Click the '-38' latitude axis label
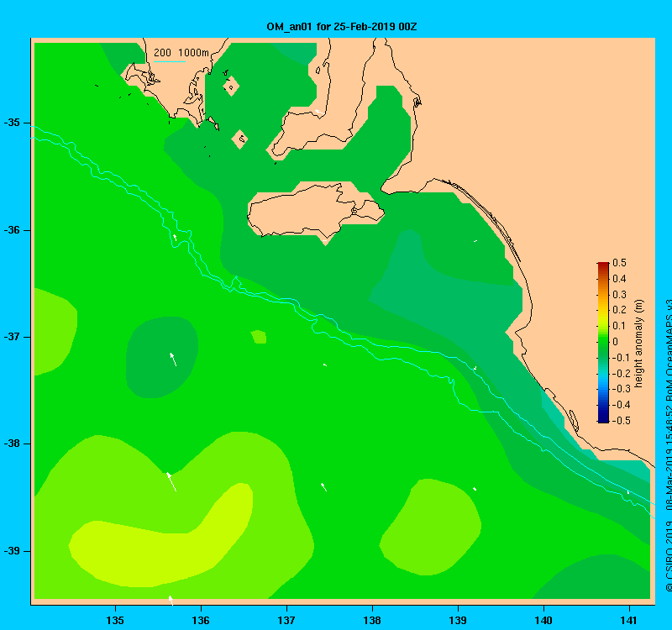Screen dimensions: 672x630 pos(12,444)
